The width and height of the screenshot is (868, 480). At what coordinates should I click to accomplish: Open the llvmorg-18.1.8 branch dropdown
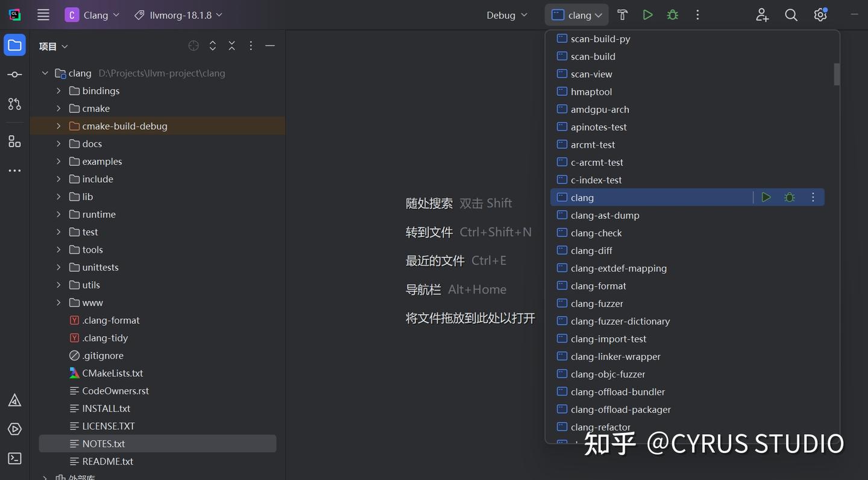click(x=177, y=14)
